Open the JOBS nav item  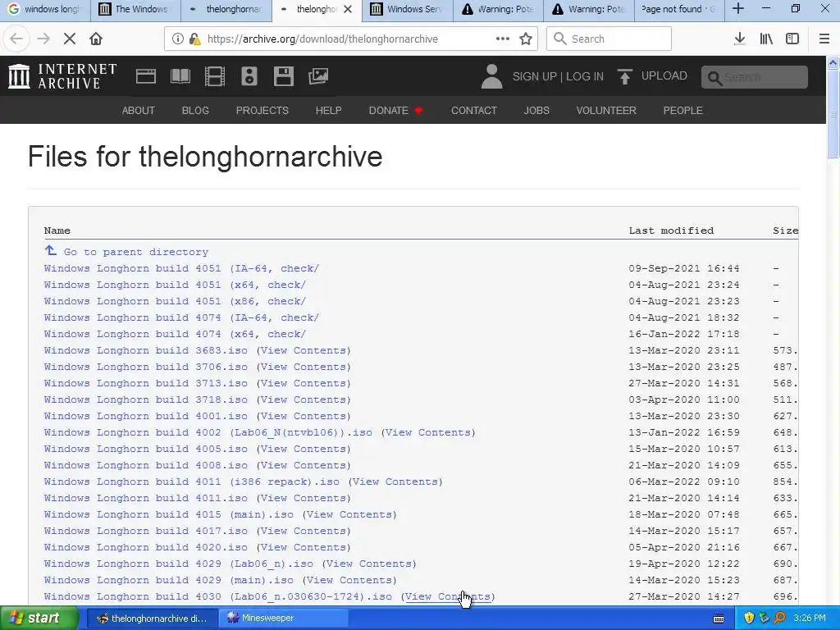(536, 111)
